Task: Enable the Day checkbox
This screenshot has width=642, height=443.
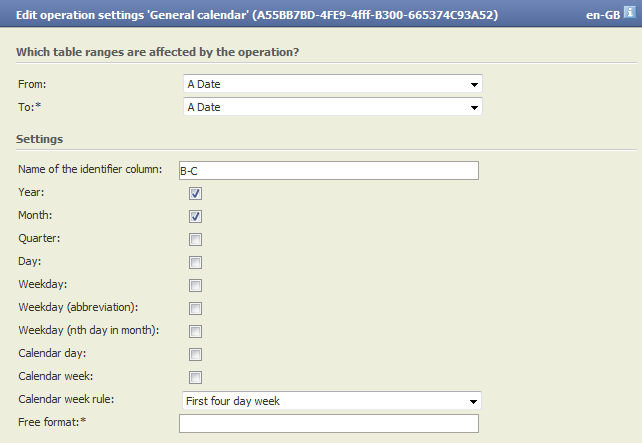Action: (x=195, y=262)
